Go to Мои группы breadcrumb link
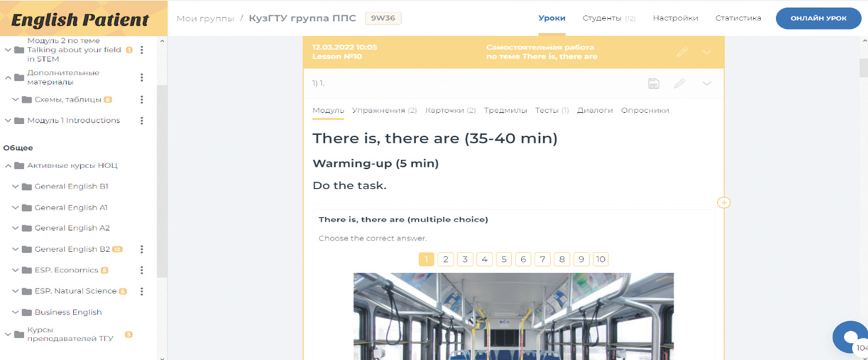This screenshot has width=868, height=360. click(x=205, y=18)
